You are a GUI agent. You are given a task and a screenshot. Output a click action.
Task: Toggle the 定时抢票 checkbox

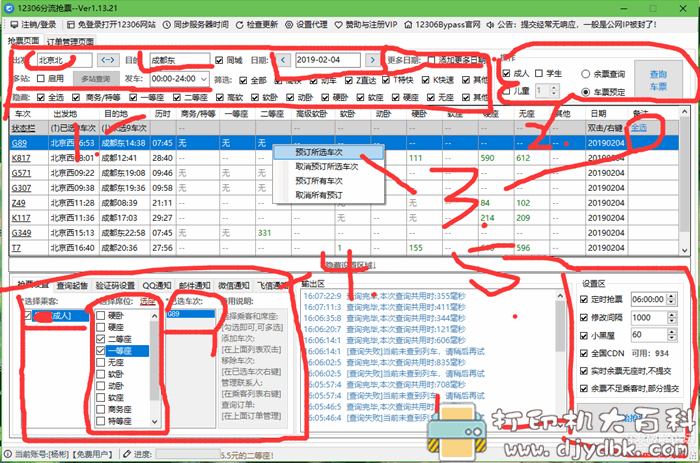click(583, 300)
